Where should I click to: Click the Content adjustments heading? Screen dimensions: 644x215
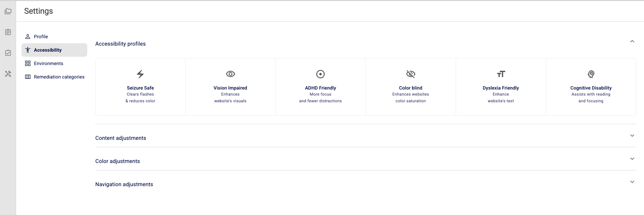pos(121,138)
